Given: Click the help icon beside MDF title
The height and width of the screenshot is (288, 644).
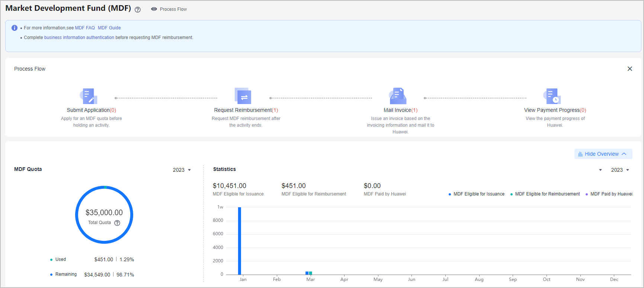Looking at the screenshot, I should (x=138, y=10).
